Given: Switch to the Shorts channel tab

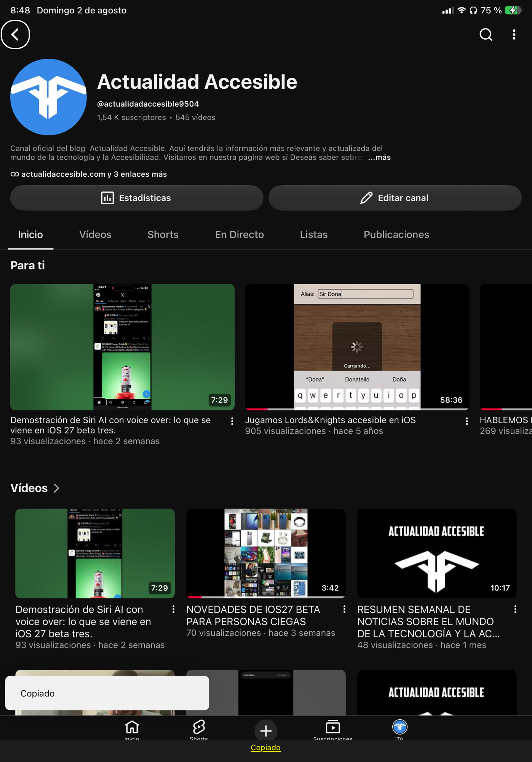Looking at the screenshot, I should [x=163, y=235].
